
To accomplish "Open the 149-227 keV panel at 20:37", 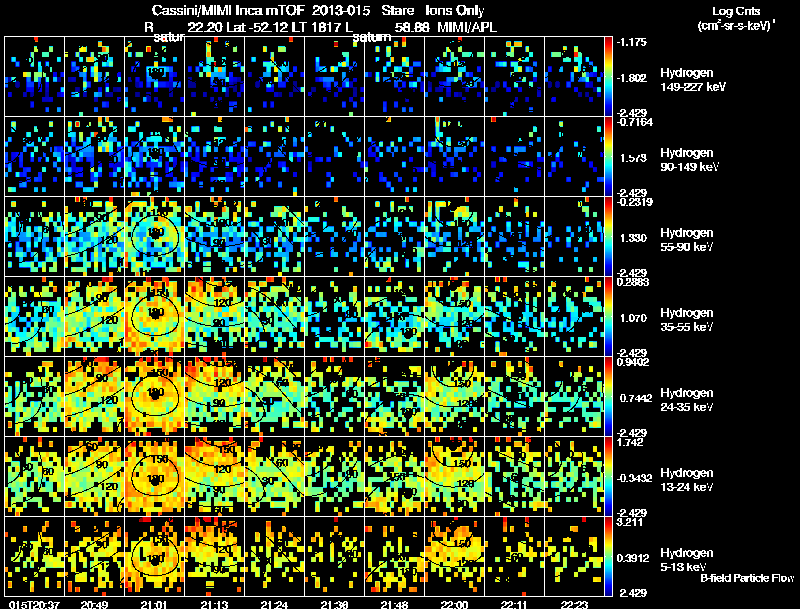I will pos(35,77).
